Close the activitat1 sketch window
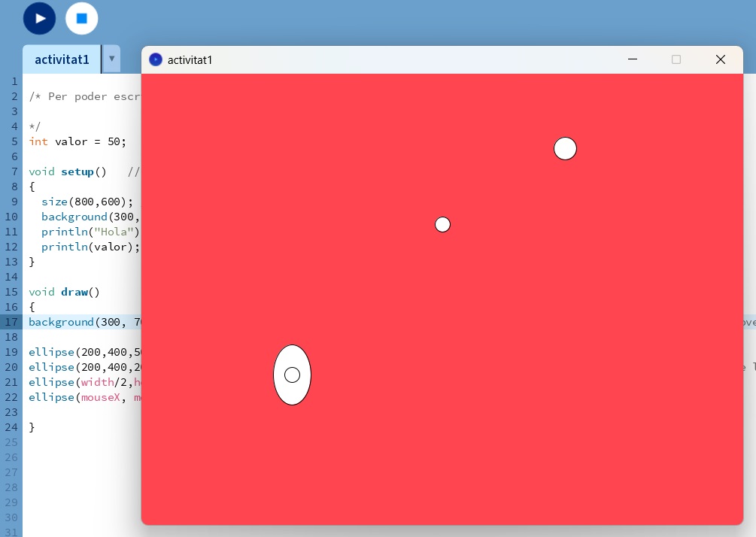This screenshot has height=537, width=756. click(x=720, y=59)
